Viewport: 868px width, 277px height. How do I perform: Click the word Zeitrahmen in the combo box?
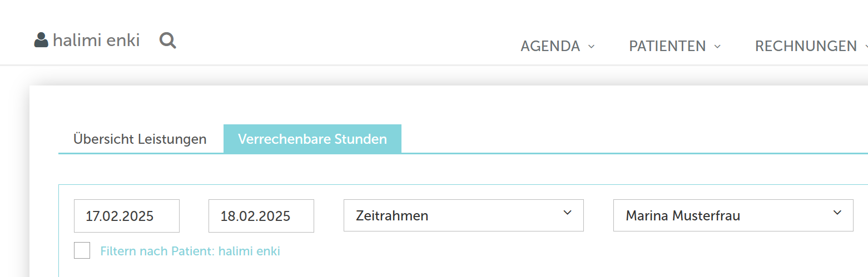click(x=392, y=216)
